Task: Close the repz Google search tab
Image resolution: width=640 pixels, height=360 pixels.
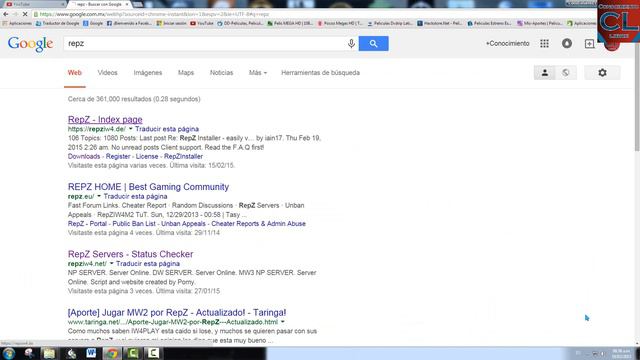Action: 127,4
